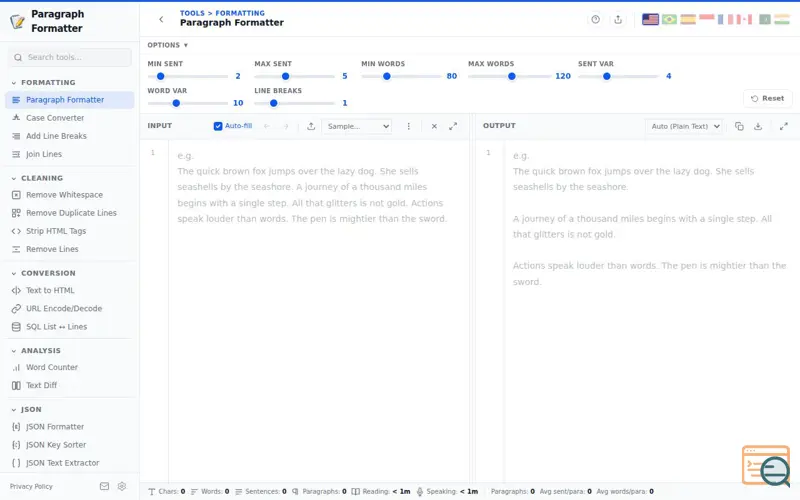Go back using the header arrow

(x=161, y=19)
